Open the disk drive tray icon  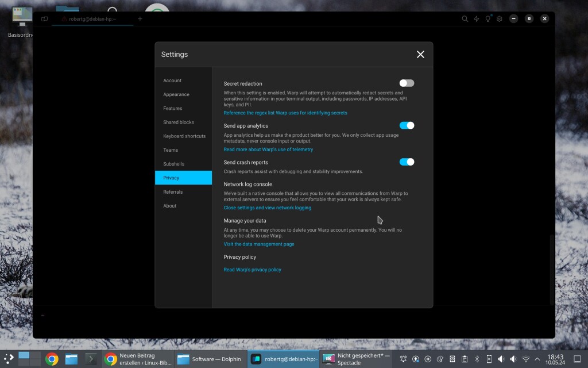tap(452, 359)
